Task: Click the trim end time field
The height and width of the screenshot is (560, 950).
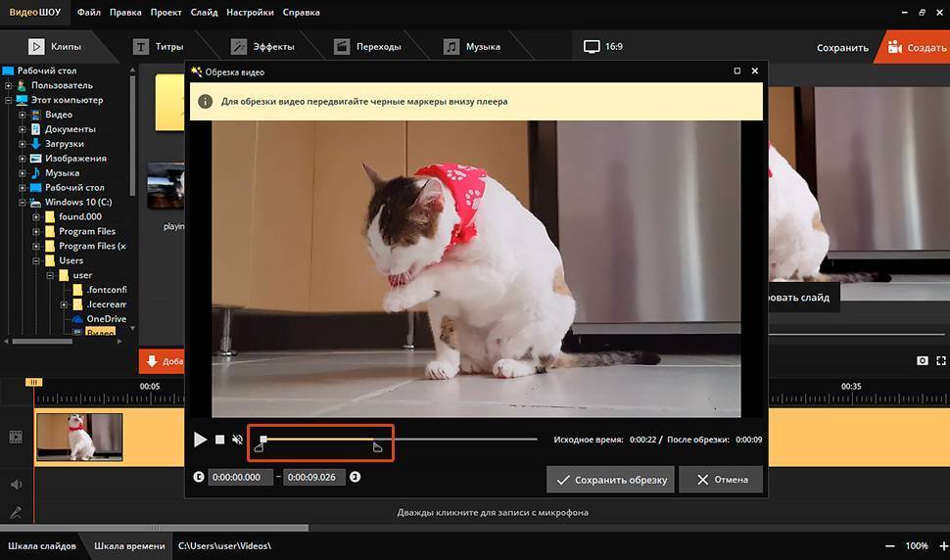Action: point(314,478)
